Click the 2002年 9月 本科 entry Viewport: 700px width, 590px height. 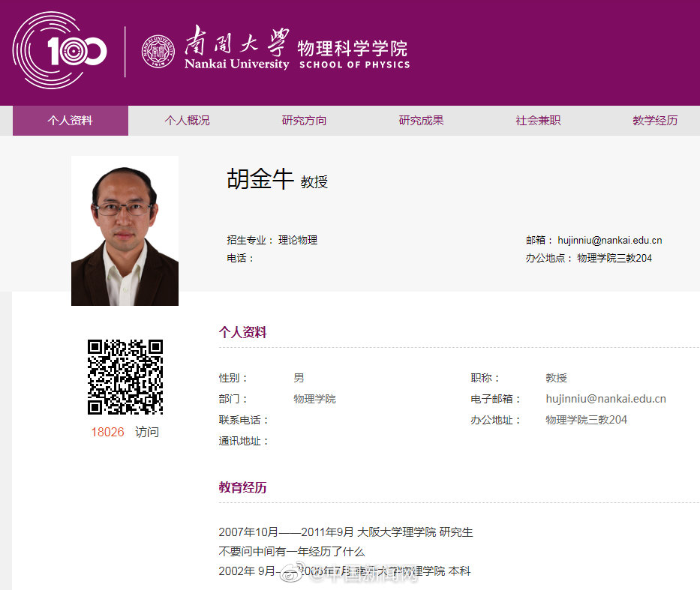[x=344, y=571]
